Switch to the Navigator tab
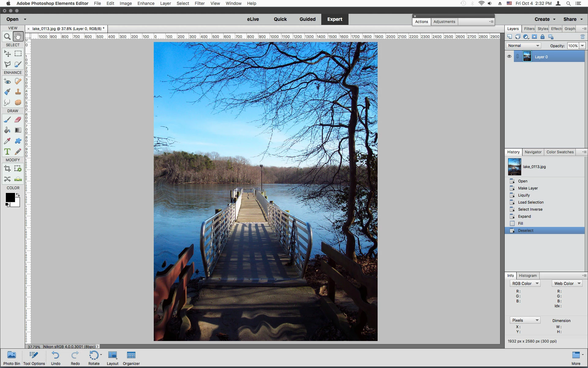The width and height of the screenshot is (588, 368). pyautogui.click(x=533, y=152)
